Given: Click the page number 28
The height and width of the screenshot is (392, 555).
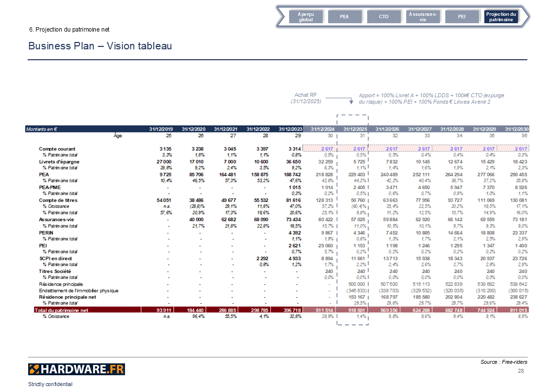Looking at the screenshot, I should click(521, 371).
